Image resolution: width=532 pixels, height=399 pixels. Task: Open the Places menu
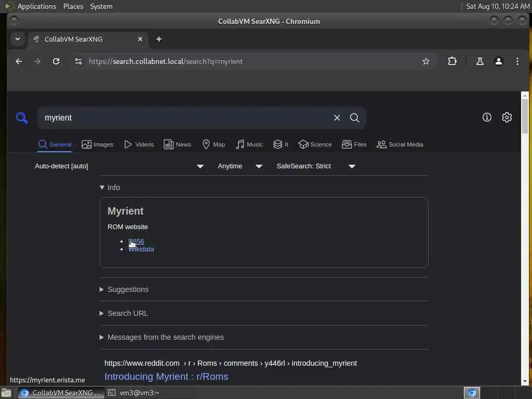tap(73, 6)
